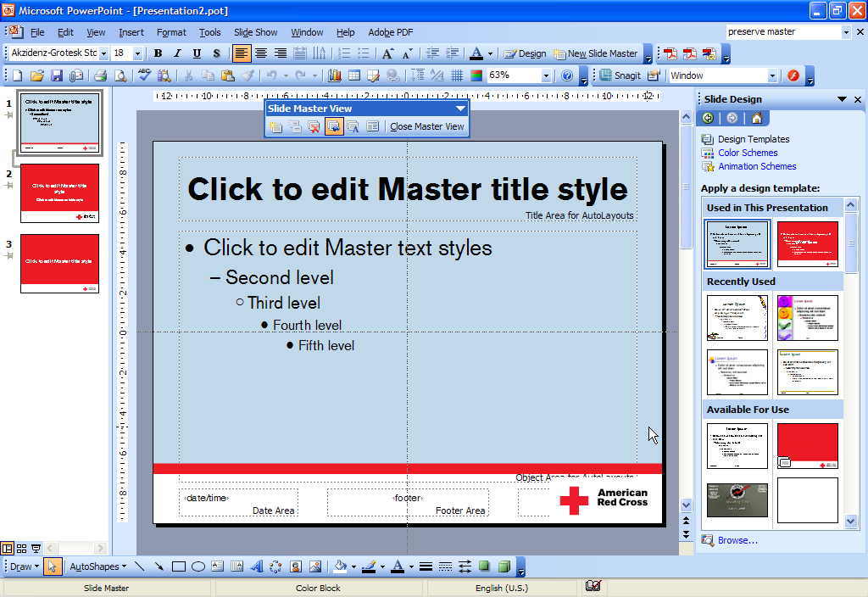Select the Oval drawing tool
Viewport: 868px width, 597px height.
[198, 566]
